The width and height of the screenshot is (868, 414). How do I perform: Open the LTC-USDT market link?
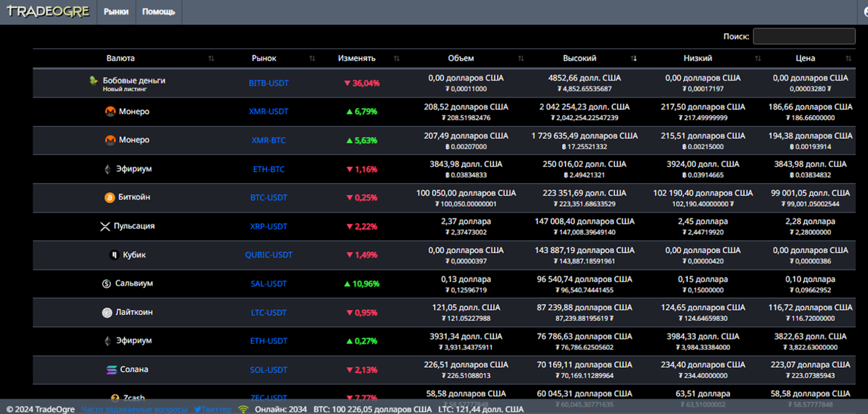point(269,313)
